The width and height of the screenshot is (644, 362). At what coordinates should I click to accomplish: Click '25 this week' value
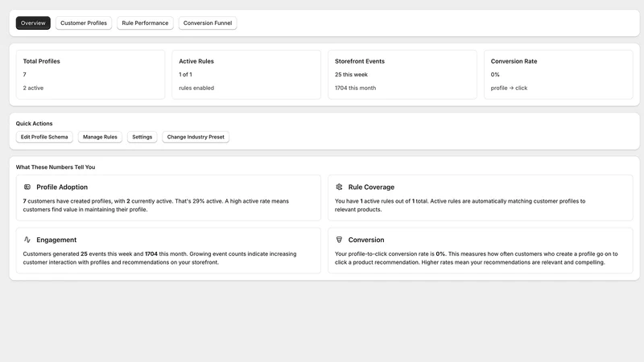[351, 75]
